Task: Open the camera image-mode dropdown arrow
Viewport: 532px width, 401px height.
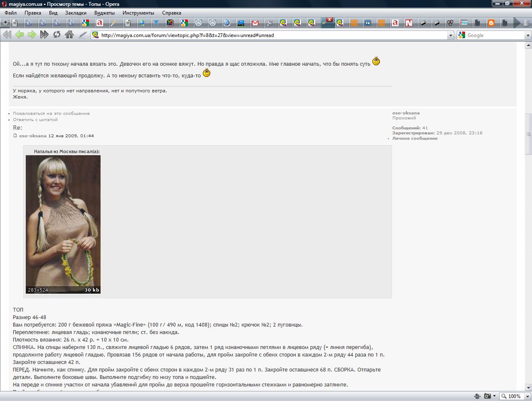Action: (494, 396)
